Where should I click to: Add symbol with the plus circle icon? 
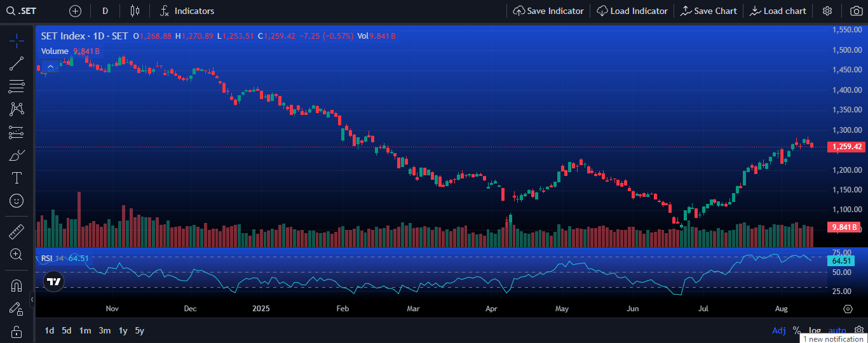point(76,11)
